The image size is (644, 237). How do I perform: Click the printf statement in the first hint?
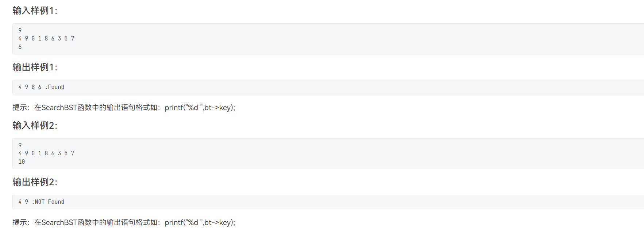pos(200,108)
